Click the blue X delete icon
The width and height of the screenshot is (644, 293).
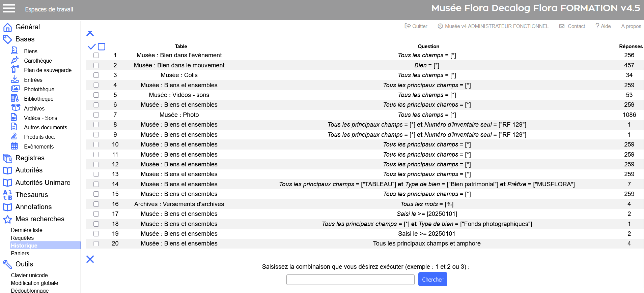[x=90, y=259]
